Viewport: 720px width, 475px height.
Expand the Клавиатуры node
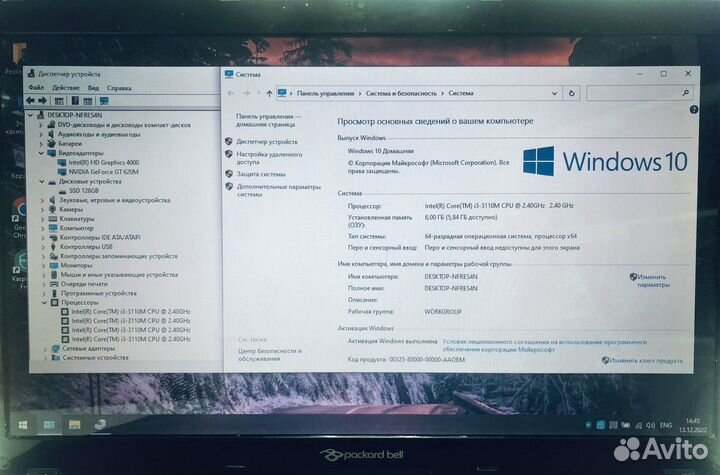click(43, 219)
